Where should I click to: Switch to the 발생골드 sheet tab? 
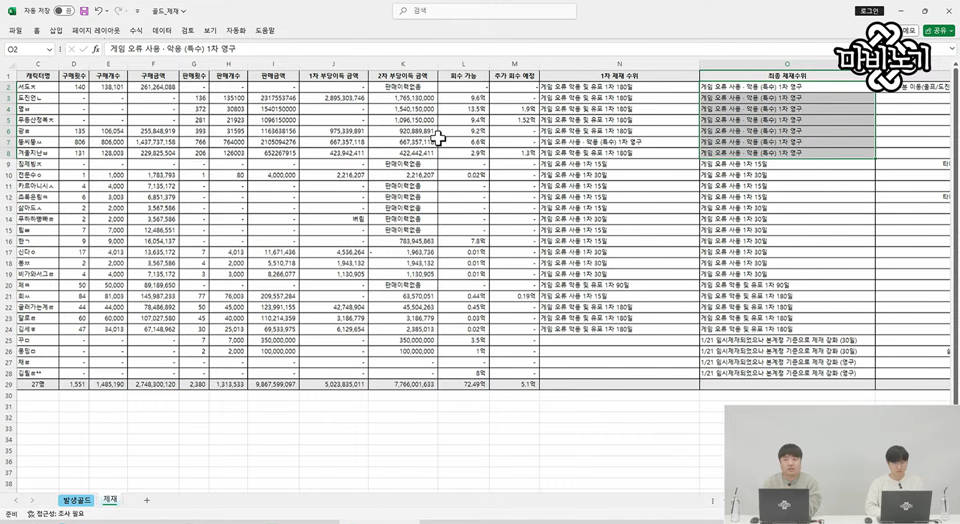[x=77, y=499]
